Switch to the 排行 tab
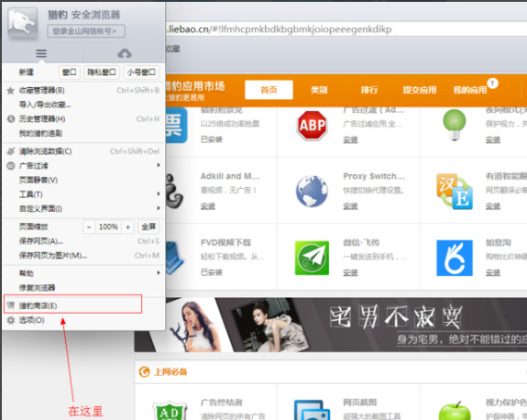Viewport: 527px width, 420px height. tap(369, 90)
